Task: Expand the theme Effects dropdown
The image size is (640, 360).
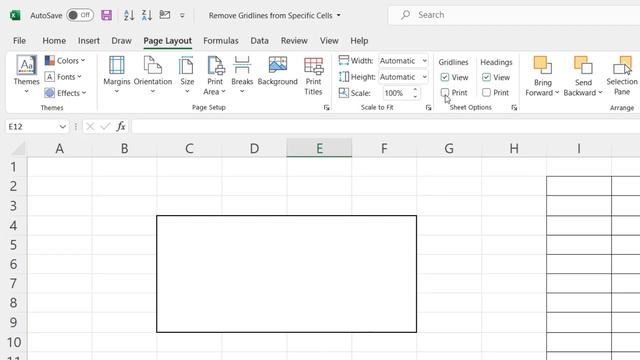Action: pyautogui.click(x=66, y=93)
